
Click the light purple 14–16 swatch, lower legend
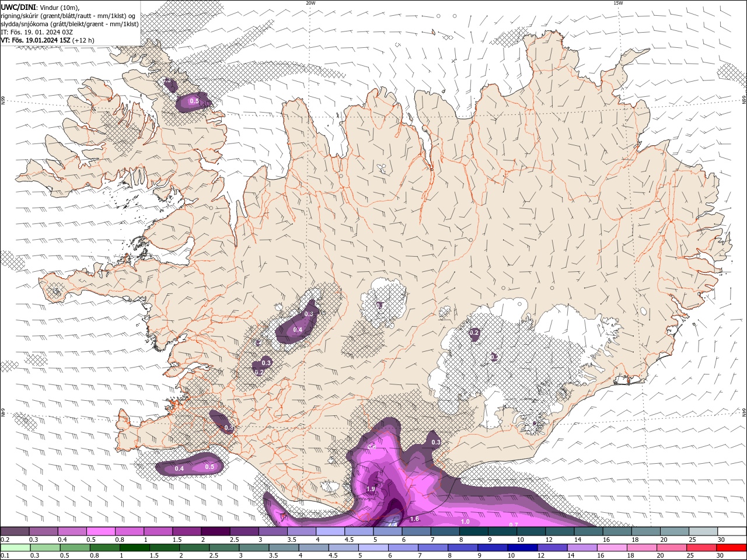581,548
